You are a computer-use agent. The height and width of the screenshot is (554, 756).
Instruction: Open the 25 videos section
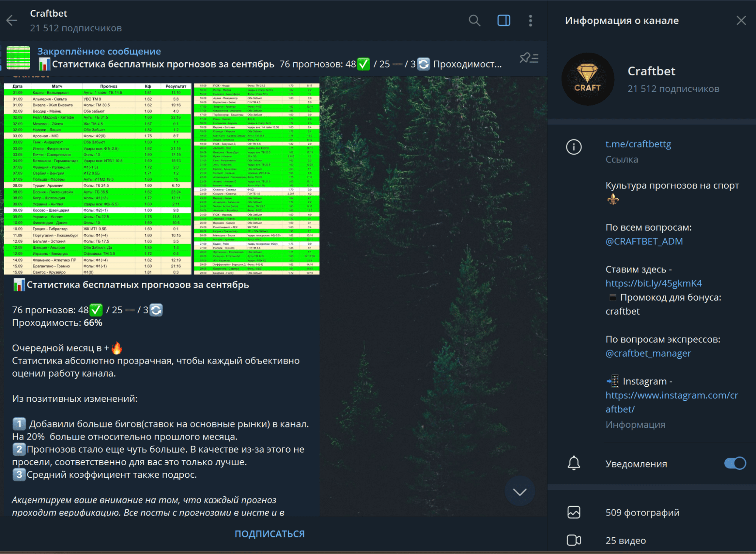point(626,540)
